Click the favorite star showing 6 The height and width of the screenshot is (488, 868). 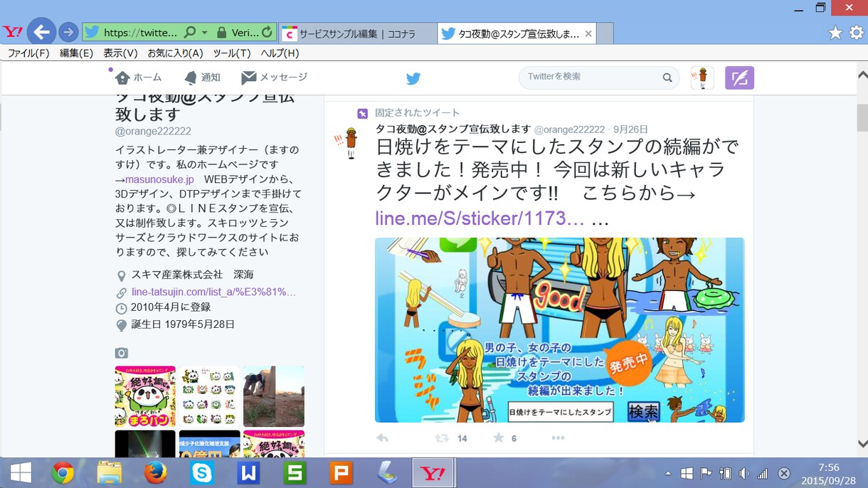point(499,438)
